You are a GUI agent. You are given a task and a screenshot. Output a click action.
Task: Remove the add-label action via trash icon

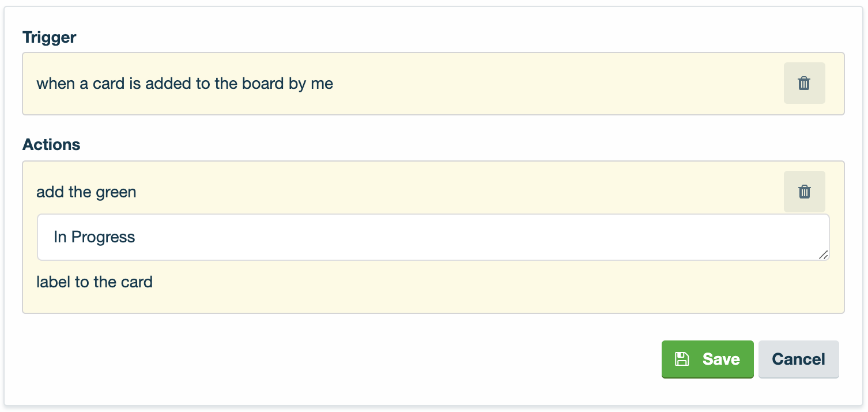(804, 192)
